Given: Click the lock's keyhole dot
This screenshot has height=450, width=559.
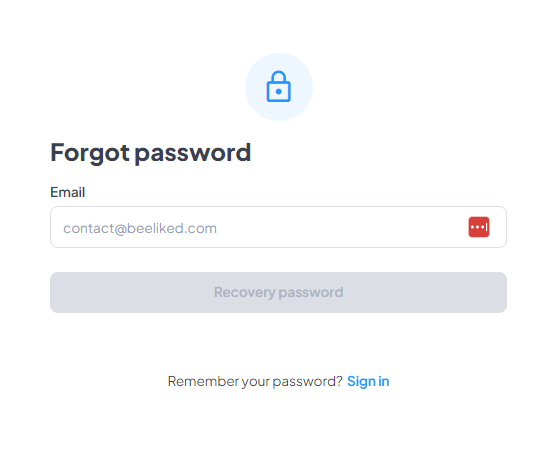Looking at the screenshot, I should (278, 92).
